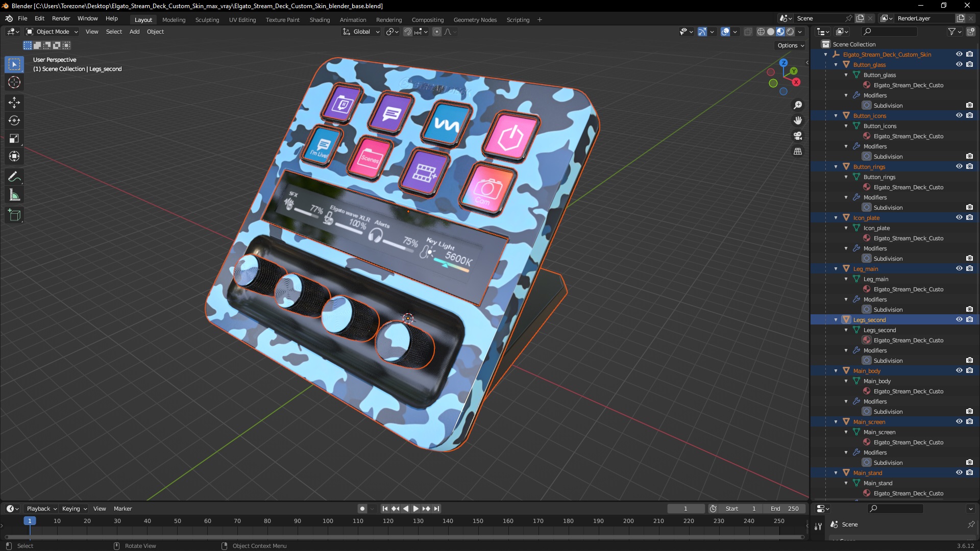980x551 pixels.
Task: Play the animation in reverse
Action: tap(406, 509)
